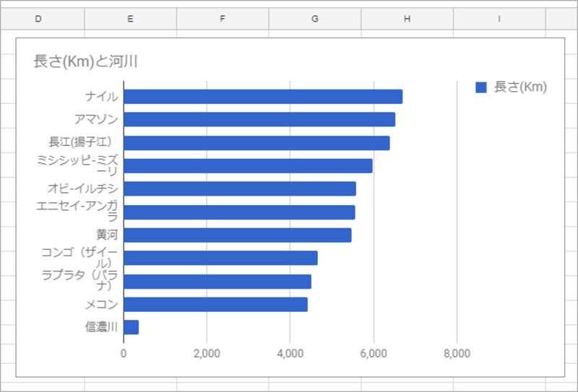Select the アマゾン bar
Image resolution: width=578 pixels, height=392 pixels.
pyautogui.click(x=259, y=119)
